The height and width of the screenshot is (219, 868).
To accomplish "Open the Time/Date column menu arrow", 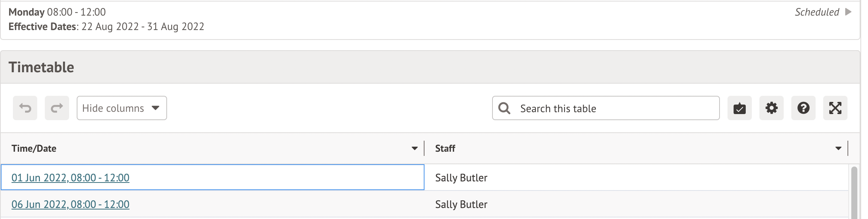I will 415,148.
